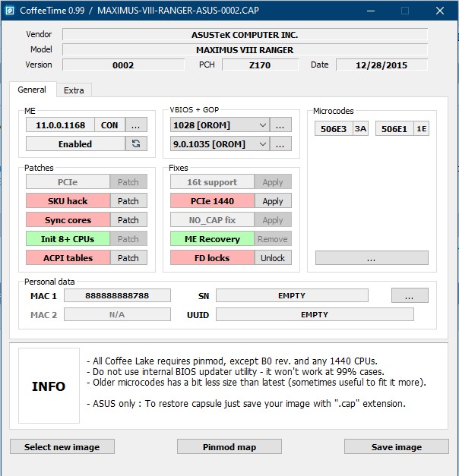Open the GOP 9.0.1035 browse ellipsis button
459x476 pixels.
280,143
